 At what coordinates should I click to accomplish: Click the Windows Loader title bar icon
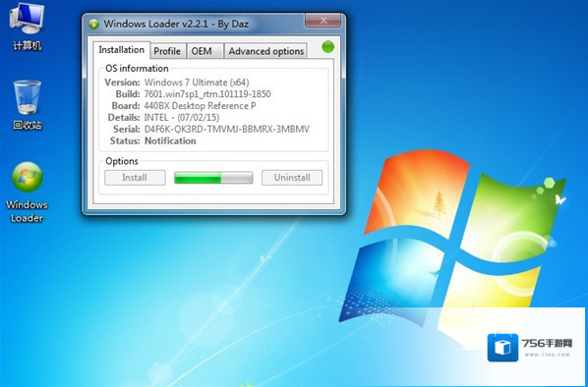[93, 24]
